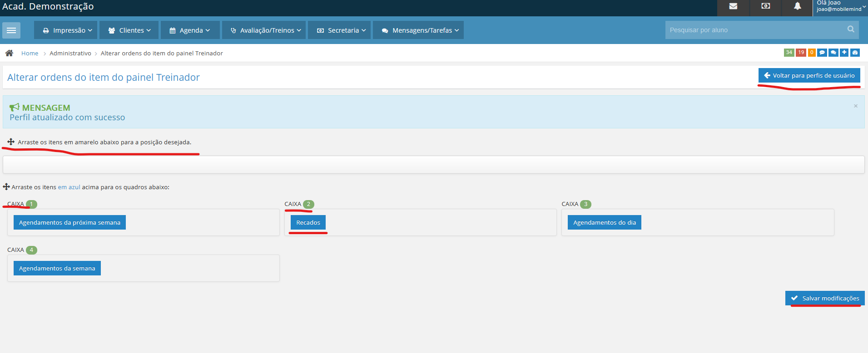Open the notifications bell
868x353 pixels.
coord(797,6)
